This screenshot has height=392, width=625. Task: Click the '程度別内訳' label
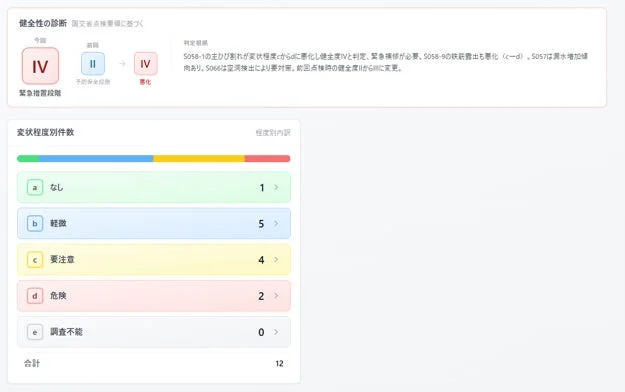[x=273, y=133]
